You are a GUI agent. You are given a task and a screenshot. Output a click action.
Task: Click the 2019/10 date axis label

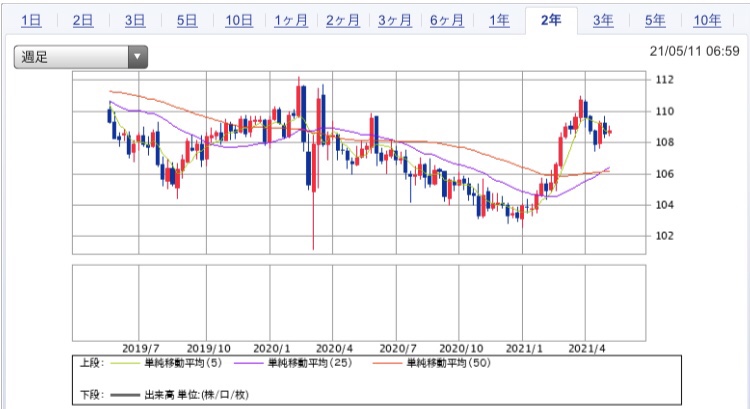coord(208,348)
